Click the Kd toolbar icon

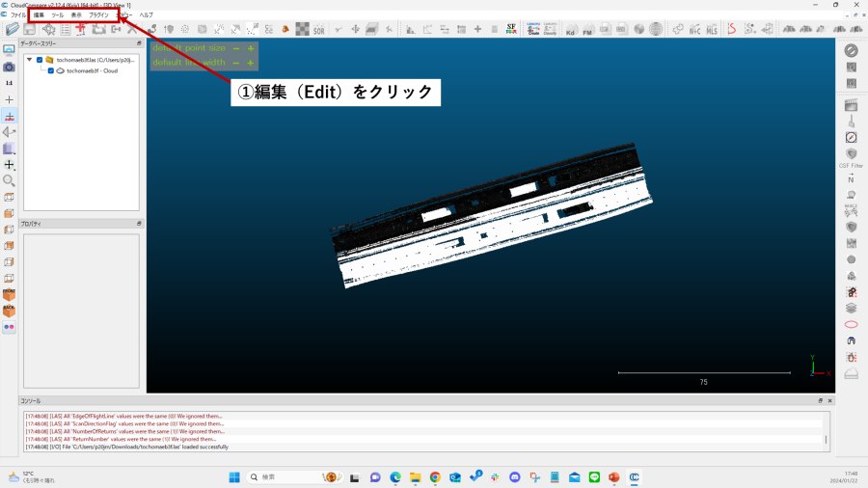point(571,29)
